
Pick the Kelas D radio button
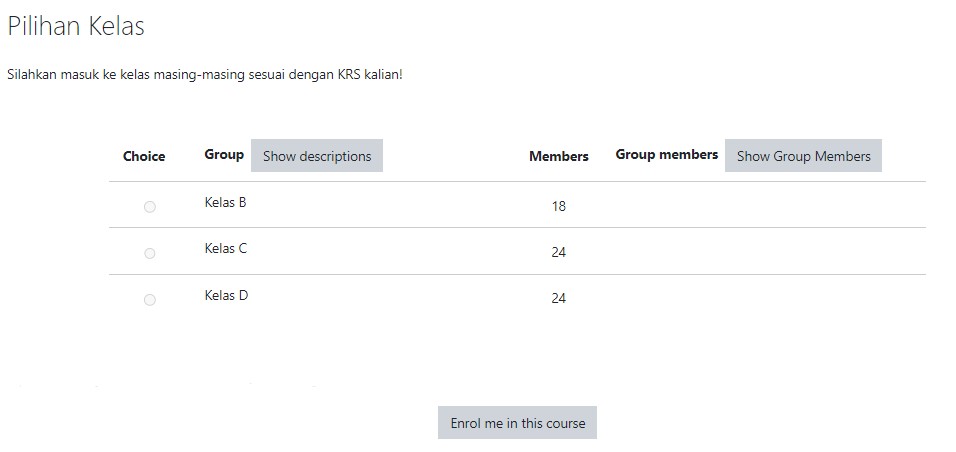(x=149, y=300)
